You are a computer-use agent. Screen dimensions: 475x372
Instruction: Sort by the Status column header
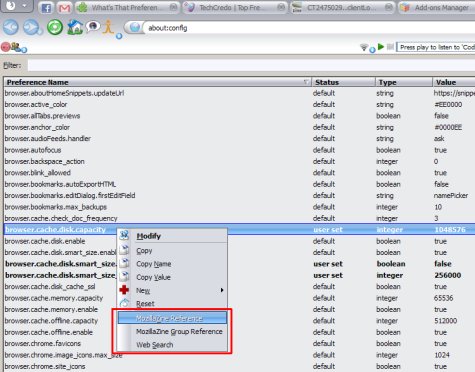click(x=343, y=82)
